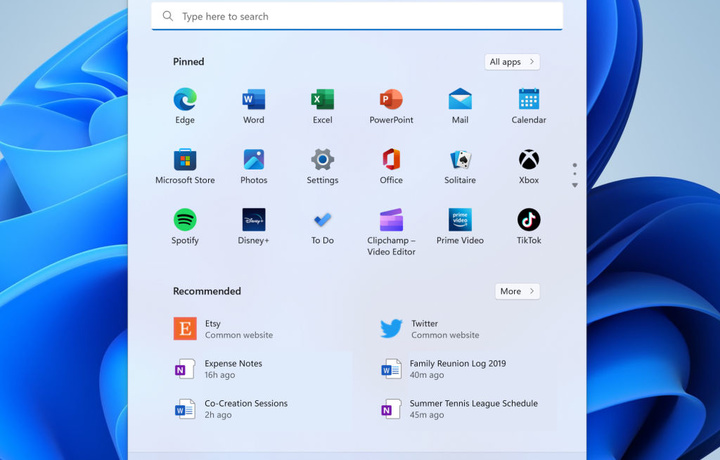Select the first pinned page dot

click(x=574, y=165)
